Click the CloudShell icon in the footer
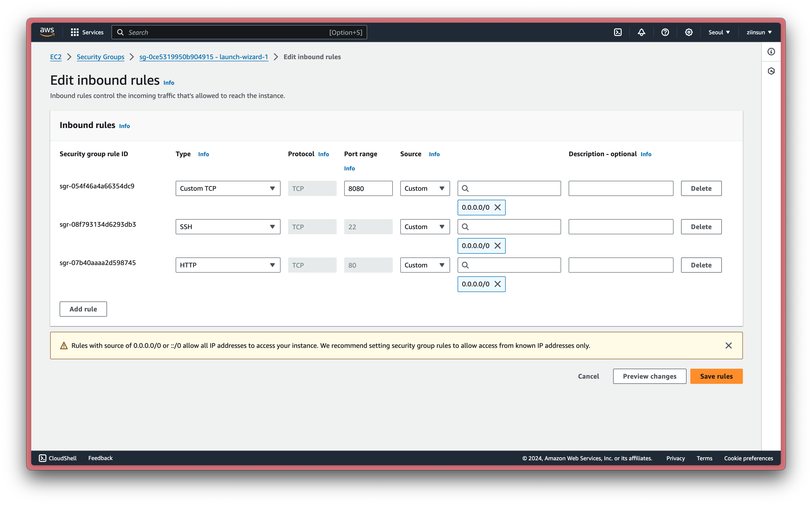This screenshot has width=812, height=505. pos(43,458)
